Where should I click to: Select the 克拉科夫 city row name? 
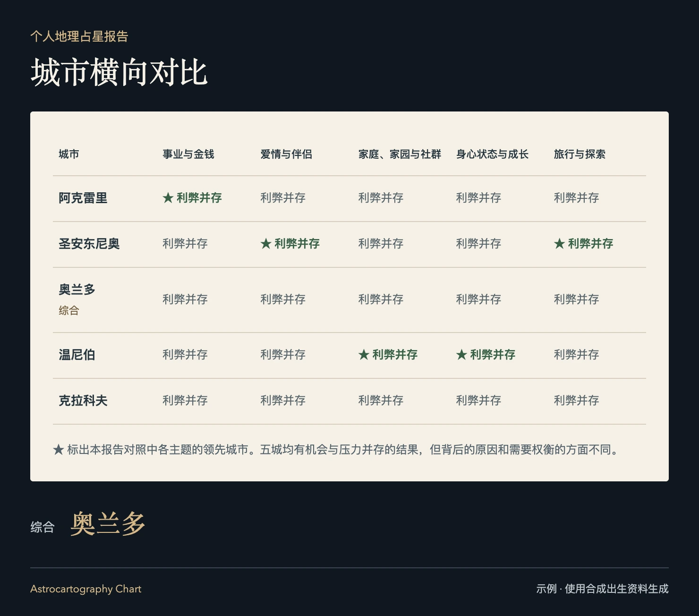[x=83, y=401]
